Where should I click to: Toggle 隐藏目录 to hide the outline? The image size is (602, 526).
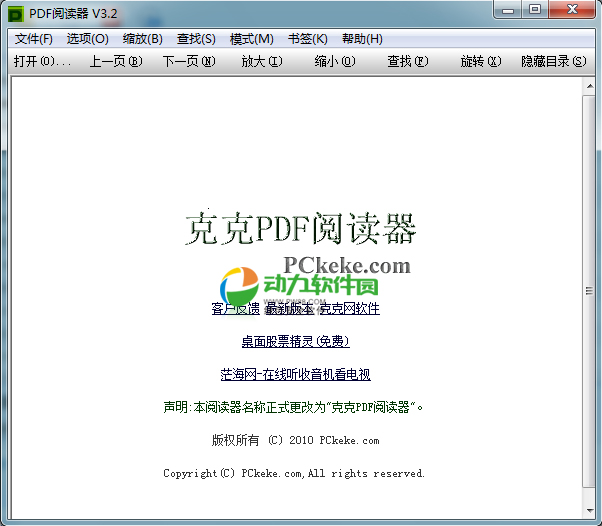[553, 62]
